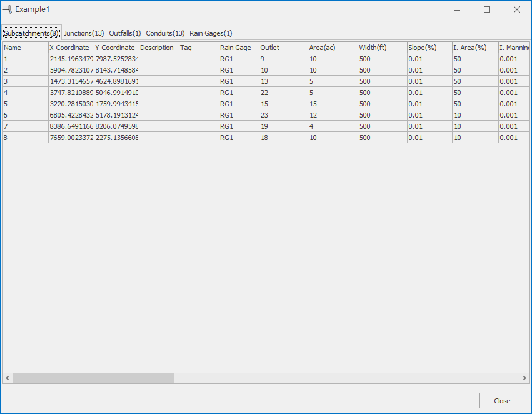Select Outlet cell with value 19
The height and width of the screenshot is (414, 532).
283,126
